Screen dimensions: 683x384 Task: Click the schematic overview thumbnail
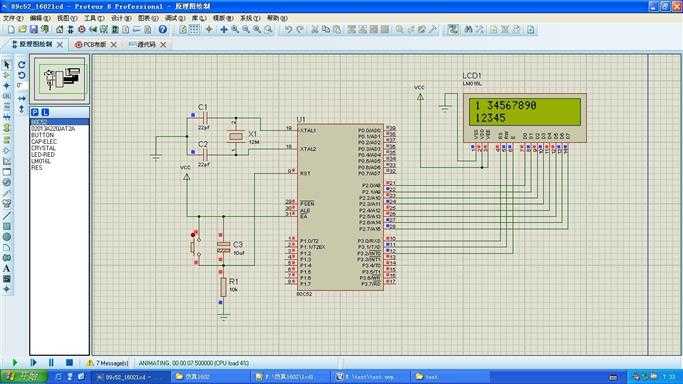60,79
